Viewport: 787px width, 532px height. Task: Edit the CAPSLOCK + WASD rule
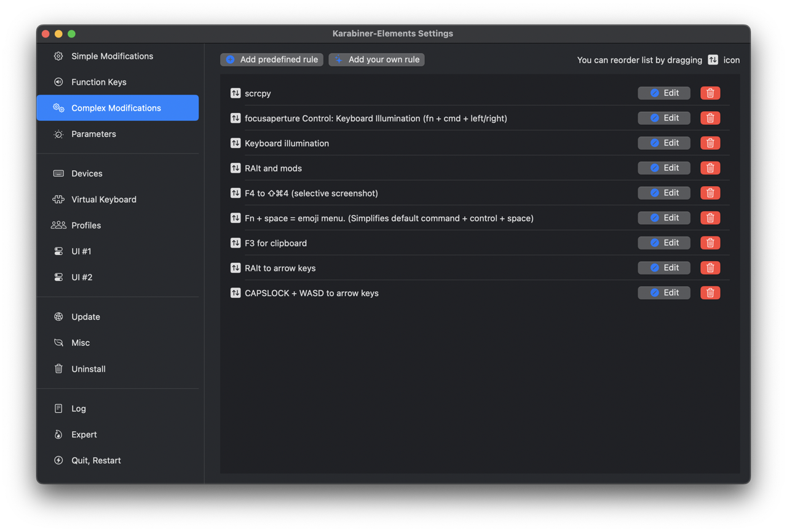(664, 292)
